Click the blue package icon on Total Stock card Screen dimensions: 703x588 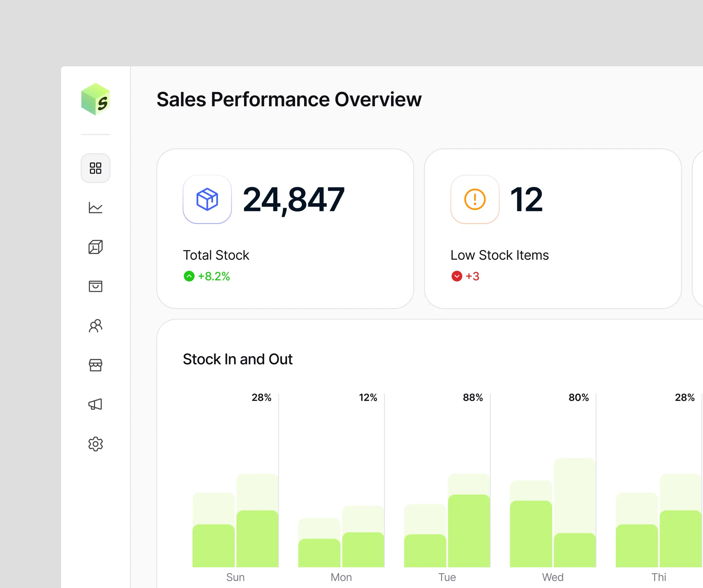[207, 199]
